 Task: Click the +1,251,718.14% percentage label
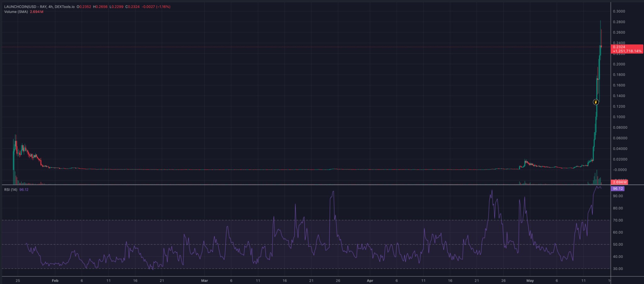(x=627, y=51)
